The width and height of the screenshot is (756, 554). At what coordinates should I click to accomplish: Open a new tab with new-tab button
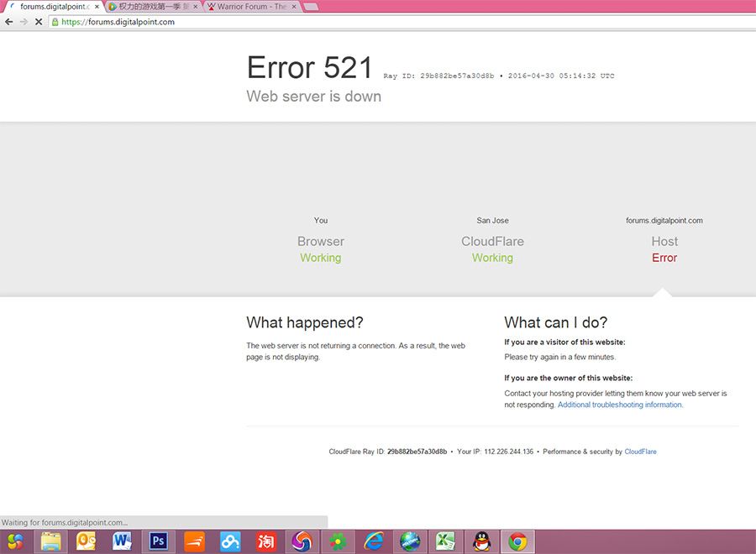(x=311, y=7)
